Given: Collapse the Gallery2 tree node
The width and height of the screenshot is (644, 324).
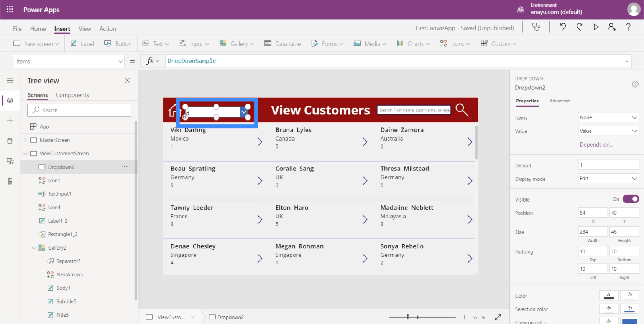Looking at the screenshot, I should point(34,248).
